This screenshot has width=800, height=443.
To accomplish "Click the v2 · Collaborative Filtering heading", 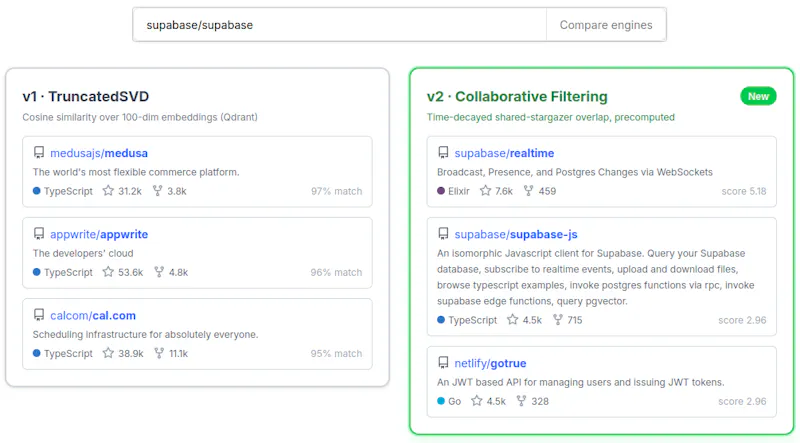I will pos(517,96).
